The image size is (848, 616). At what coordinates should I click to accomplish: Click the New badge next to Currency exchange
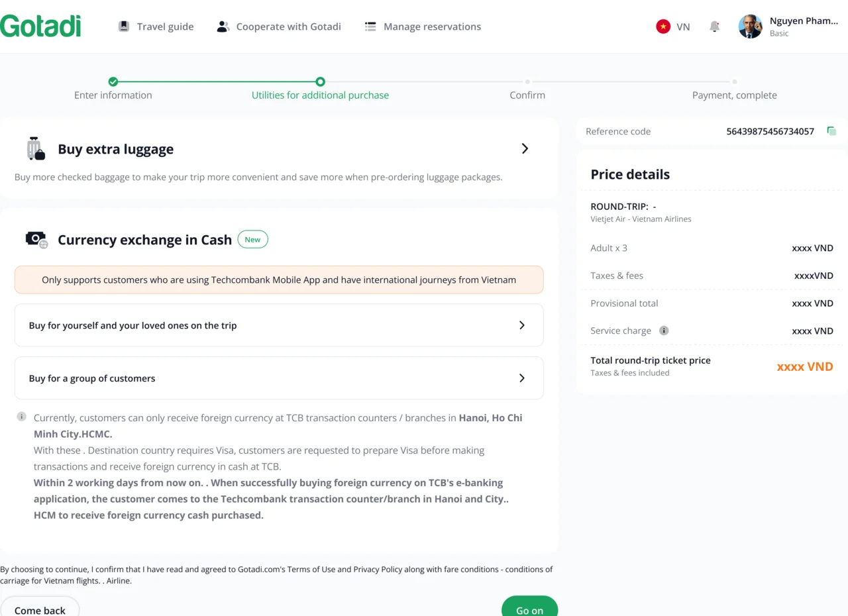(x=252, y=240)
